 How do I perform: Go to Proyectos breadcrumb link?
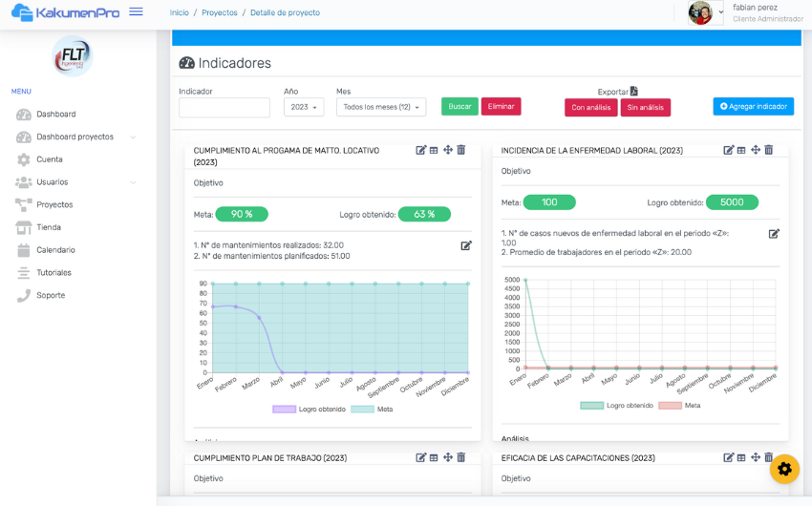coord(220,12)
